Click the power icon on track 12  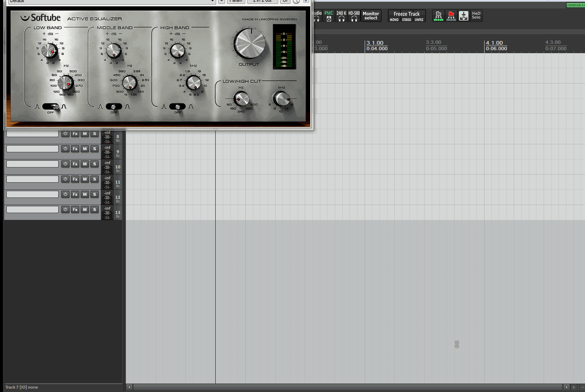pyautogui.click(x=65, y=195)
